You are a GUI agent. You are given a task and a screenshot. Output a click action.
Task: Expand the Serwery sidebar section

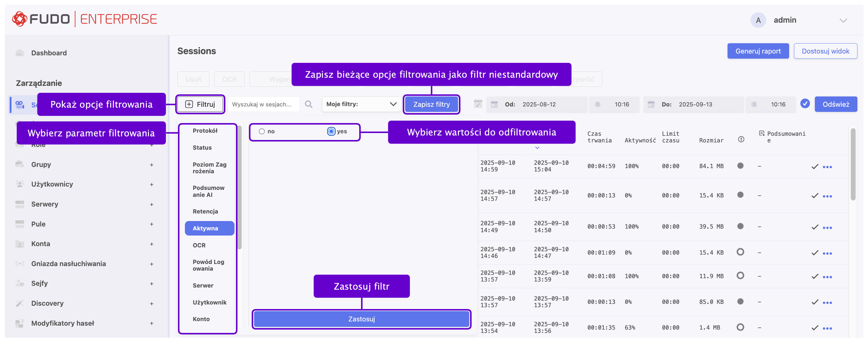coord(152,204)
